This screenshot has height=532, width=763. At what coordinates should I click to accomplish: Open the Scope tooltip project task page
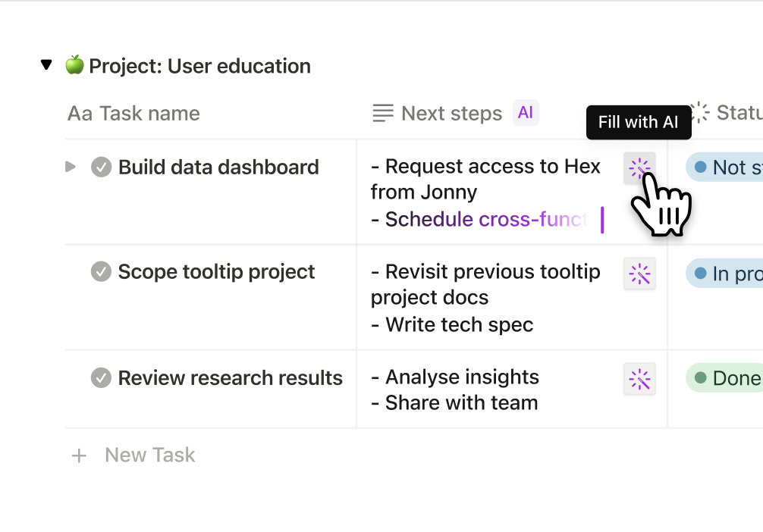[216, 271]
